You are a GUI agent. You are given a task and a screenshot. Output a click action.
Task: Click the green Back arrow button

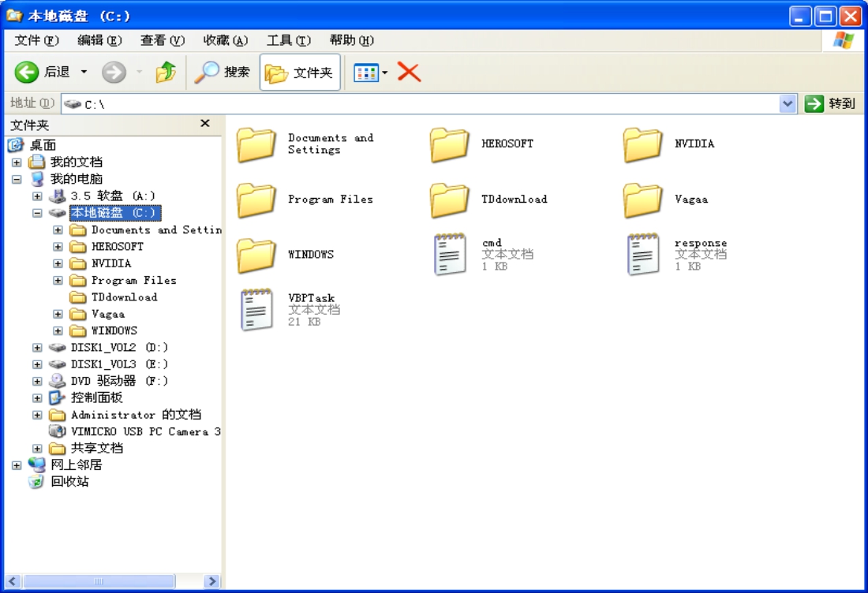(x=27, y=73)
